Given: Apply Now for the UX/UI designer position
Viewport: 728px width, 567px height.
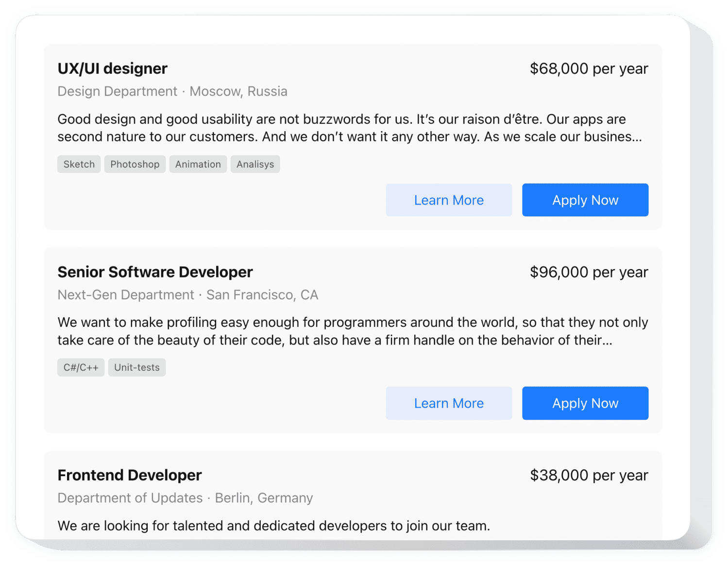Looking at the screenshot, I should (585, 200).
